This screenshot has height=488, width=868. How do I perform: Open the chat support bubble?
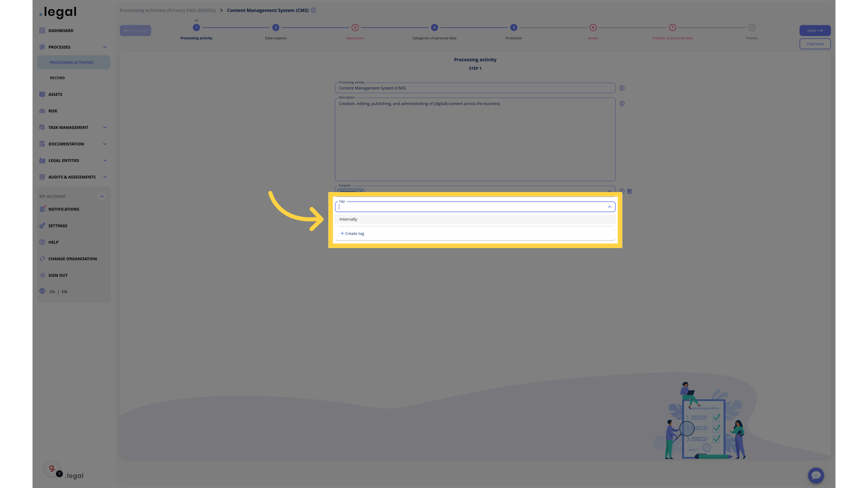[816, 475]
